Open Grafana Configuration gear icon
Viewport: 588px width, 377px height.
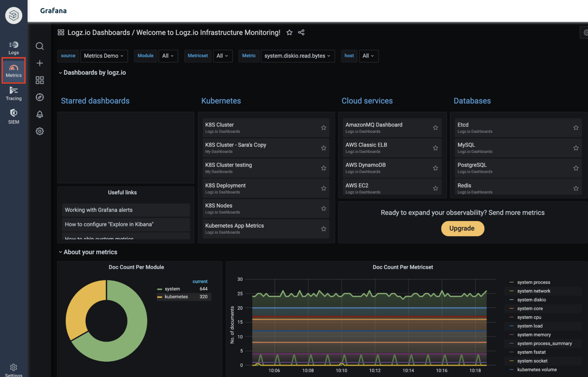(40, 131)
